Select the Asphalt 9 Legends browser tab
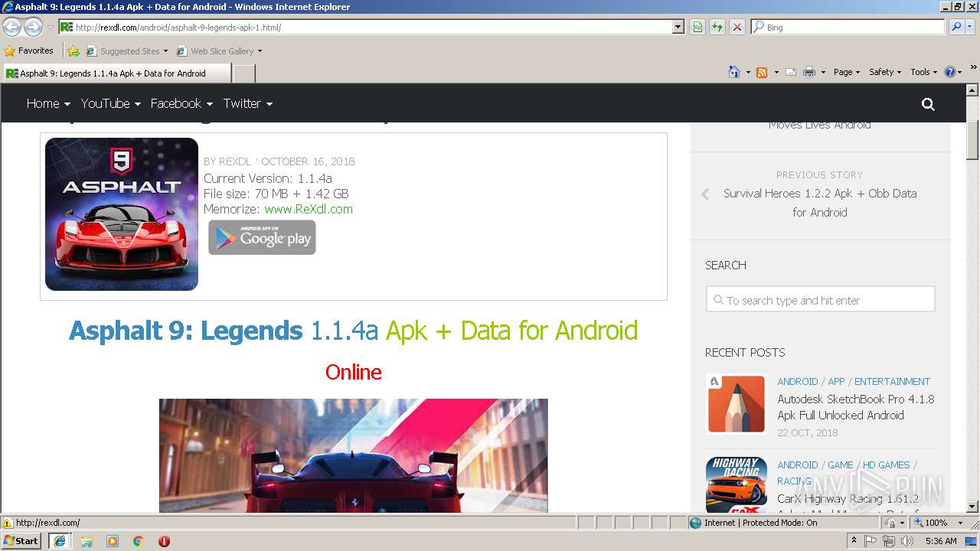The image size is (980, 551). [116, 73]
